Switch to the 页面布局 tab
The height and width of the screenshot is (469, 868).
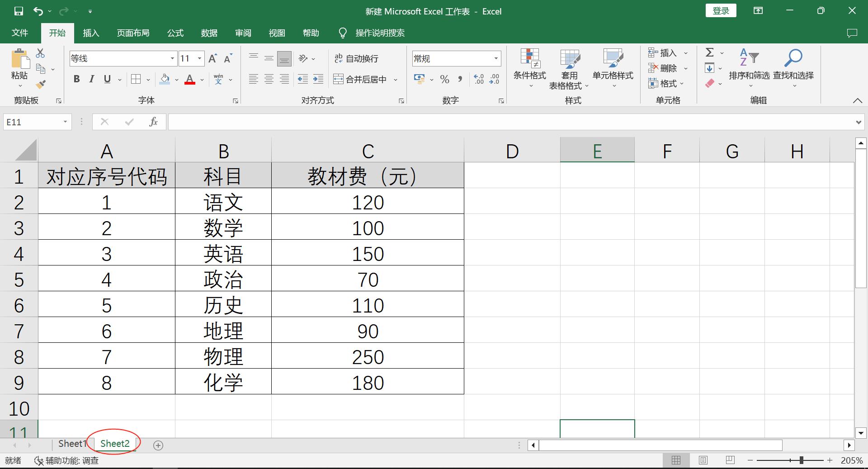point(133,33)
